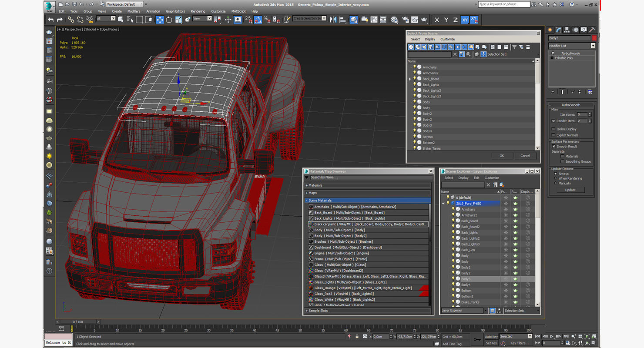Check Separate by Smoothing Groups option
Screen dimensions: 644x348
pos(563,161)
